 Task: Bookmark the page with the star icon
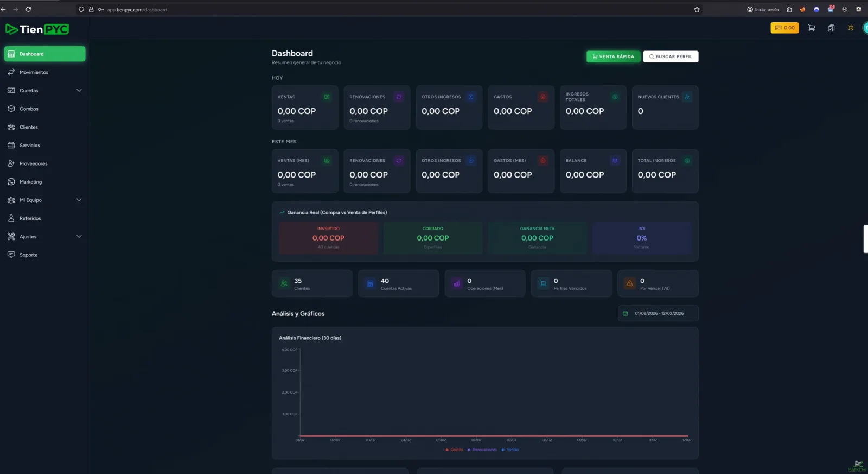click(x=697, y=9)
